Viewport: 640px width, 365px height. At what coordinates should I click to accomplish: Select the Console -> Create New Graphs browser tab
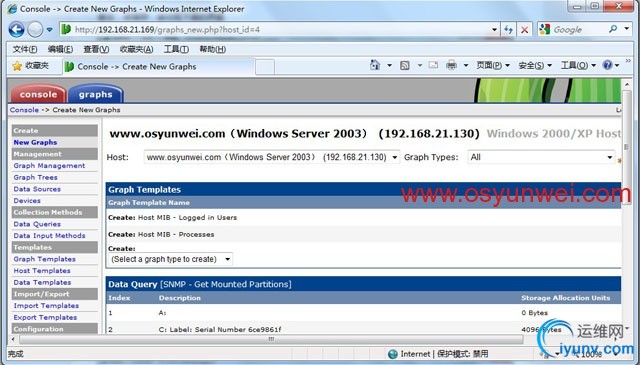pyautogui.click(x=158, y=67)
